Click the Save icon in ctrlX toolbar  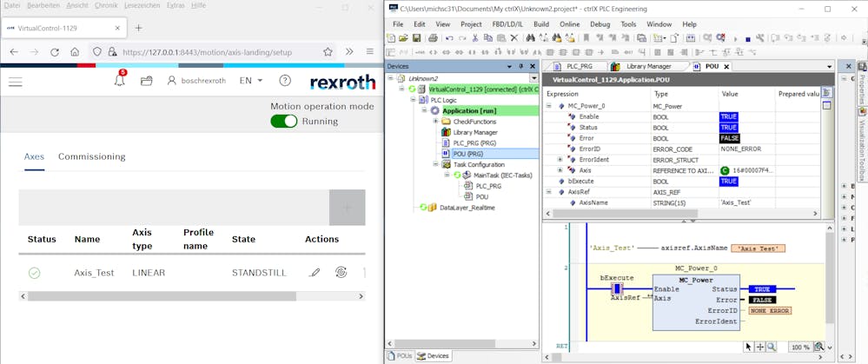click(417, 38)
